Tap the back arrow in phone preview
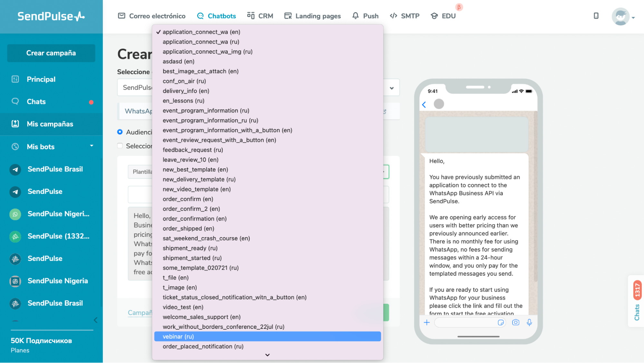This screenshot has width=644, height=363. pyautogui.click(x=424, y=105)
